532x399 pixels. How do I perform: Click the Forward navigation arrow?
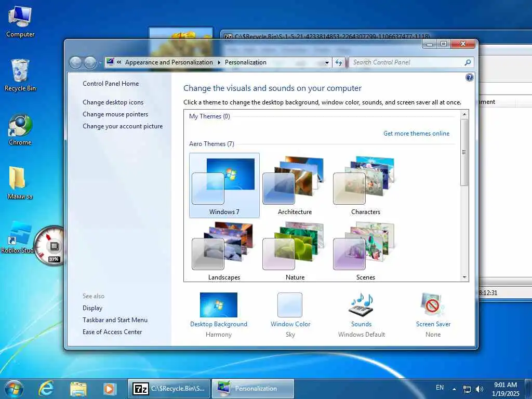click(x=90, y=63)
